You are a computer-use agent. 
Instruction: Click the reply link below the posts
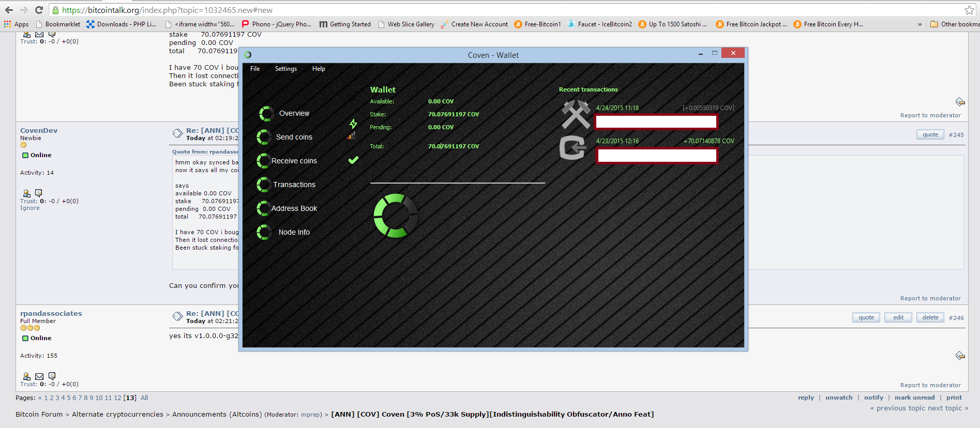(x=806, y=398)
